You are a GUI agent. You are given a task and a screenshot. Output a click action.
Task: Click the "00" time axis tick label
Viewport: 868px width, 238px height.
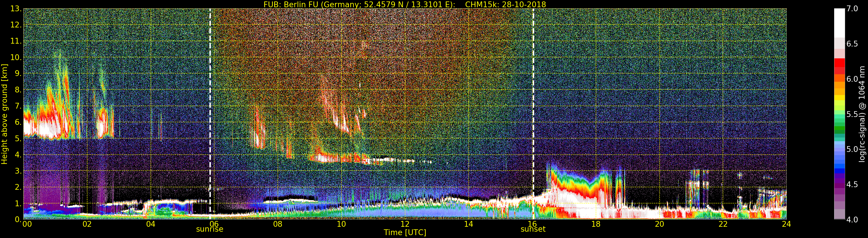27,224
